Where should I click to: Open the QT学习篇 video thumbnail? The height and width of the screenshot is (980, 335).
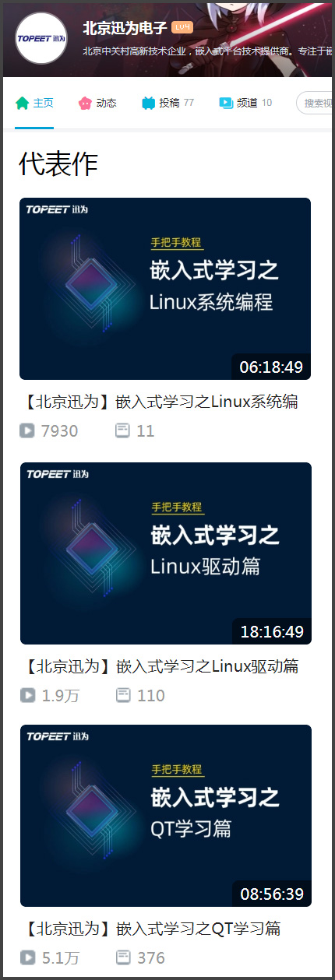tap(166, 816)
